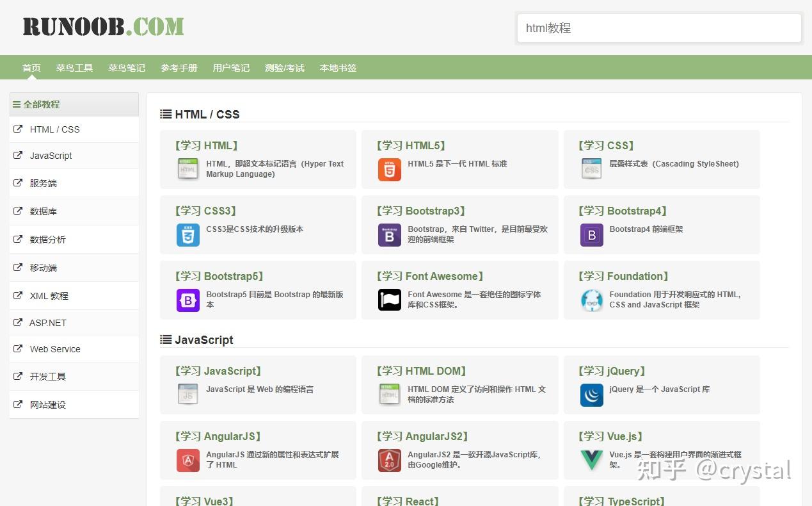Screen dimensions: 812x506
Task: Click the text 'jQuery 是一个 JavaScript 库'
Action: tap(660, 389)
